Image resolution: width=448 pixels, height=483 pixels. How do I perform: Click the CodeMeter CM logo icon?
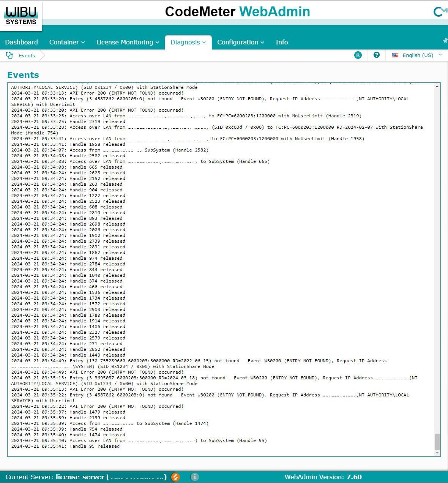[x=440, y=12]
